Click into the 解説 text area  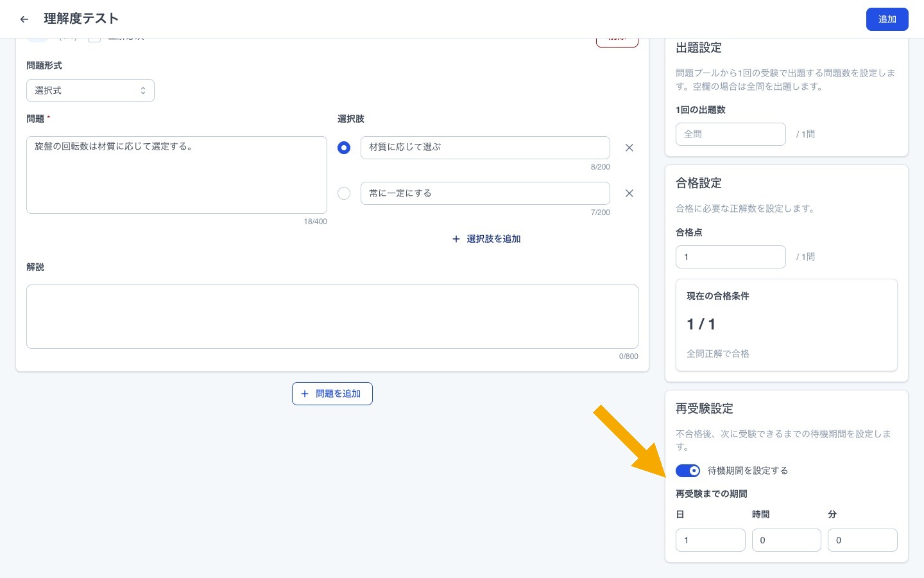pyautogui.click(x=332, y=317)
